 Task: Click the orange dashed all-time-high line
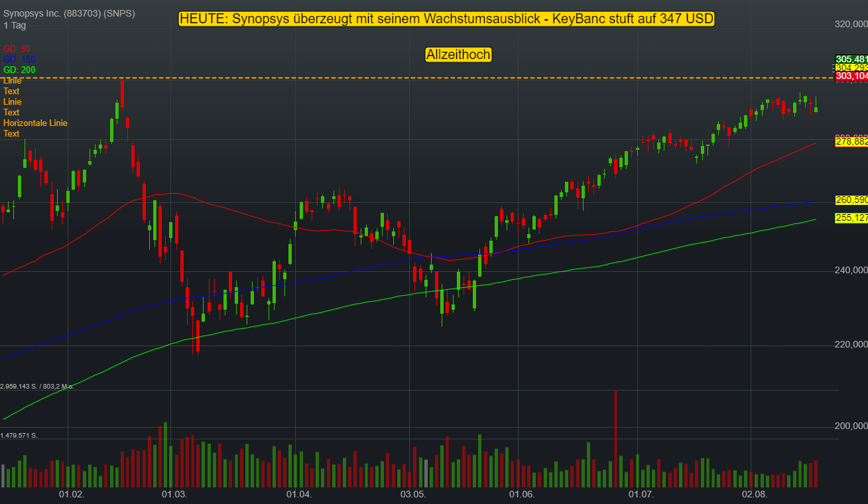(x=417, y=78)
